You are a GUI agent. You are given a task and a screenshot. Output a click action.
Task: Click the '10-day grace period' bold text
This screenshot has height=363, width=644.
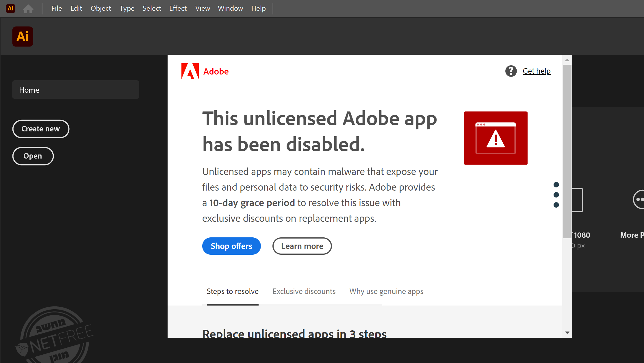252,203
